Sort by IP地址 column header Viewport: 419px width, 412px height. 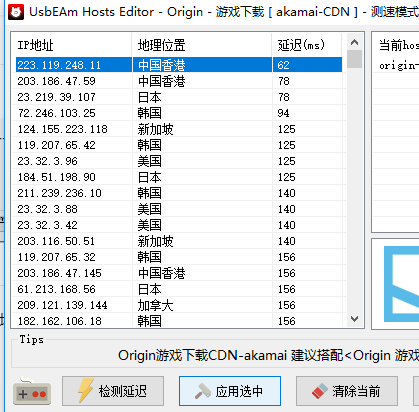[x=72, y=45]
